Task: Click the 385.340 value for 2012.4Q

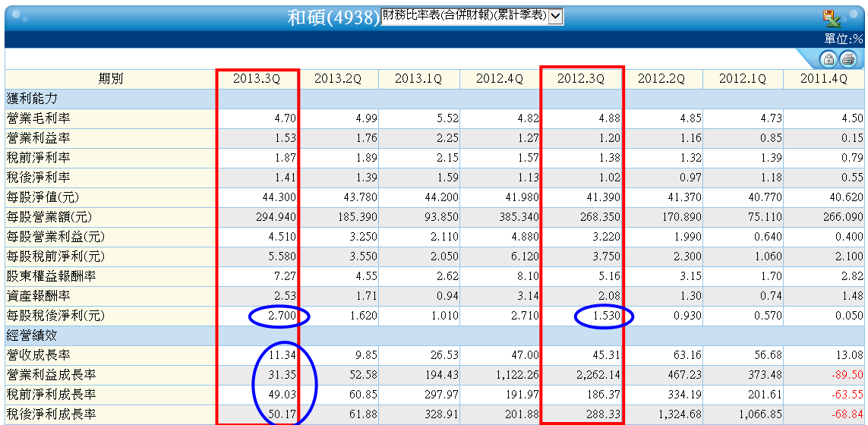Action: coord(518,218)
